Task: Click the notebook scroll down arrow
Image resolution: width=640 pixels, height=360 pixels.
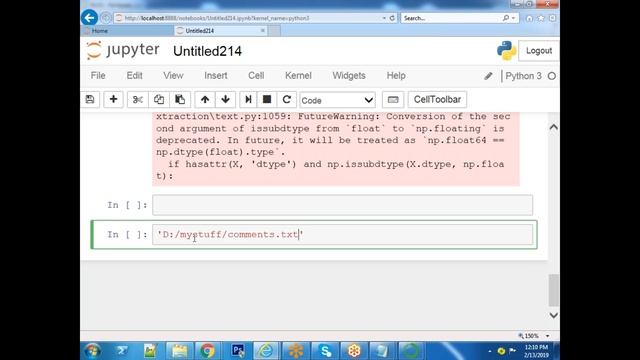Action: (553, 315)
